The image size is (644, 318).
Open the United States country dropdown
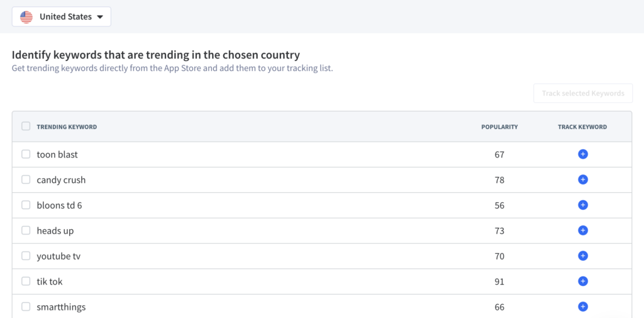click(62, 17)
